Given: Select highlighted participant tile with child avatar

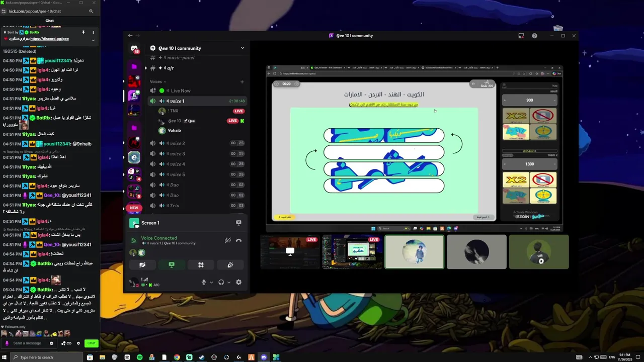Looking at the screenshot, I should pyautogui.click(x=415, y=252).
